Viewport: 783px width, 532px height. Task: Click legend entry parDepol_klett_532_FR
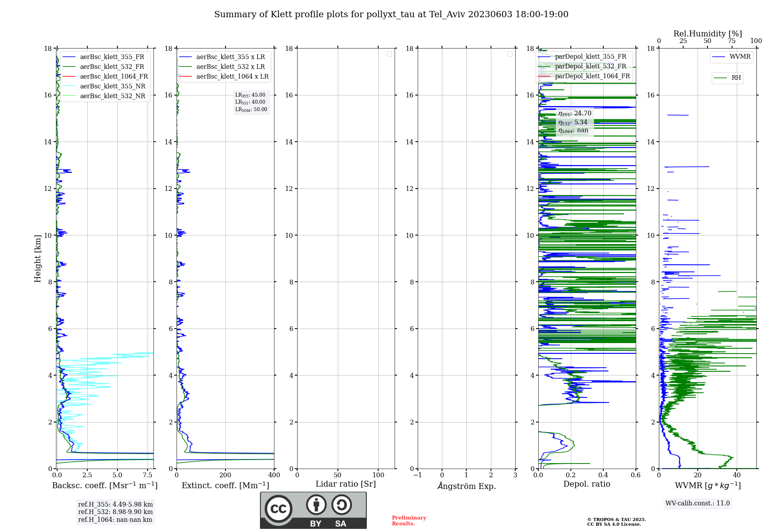click(583, 66)
